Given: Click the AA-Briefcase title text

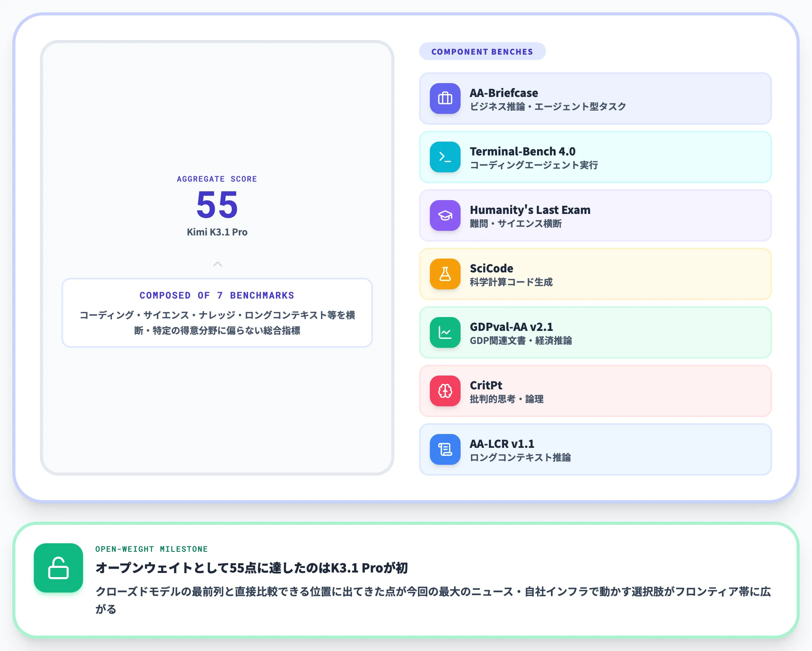Looking at the screenshot, I should click(x=504, y=93).
